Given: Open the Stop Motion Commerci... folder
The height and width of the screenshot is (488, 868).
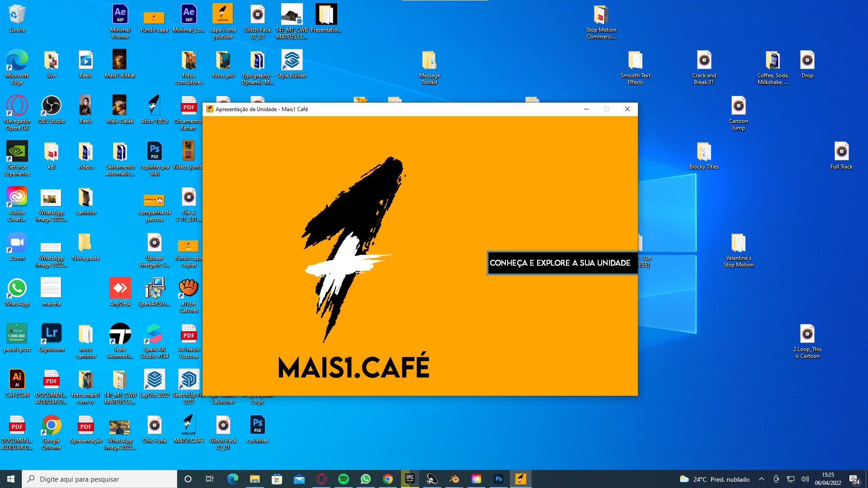Looking at the screenshot, I should [601, 22].
